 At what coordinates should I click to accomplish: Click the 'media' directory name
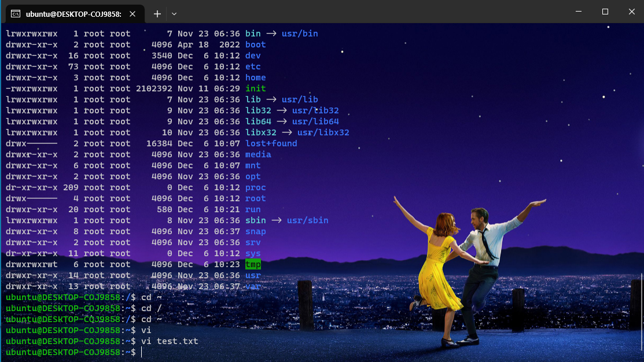tap(258, 154)
